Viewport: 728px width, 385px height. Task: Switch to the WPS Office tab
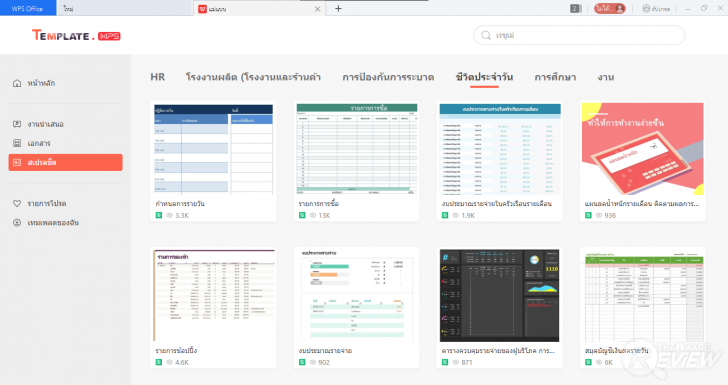click(x=28, y=8)
